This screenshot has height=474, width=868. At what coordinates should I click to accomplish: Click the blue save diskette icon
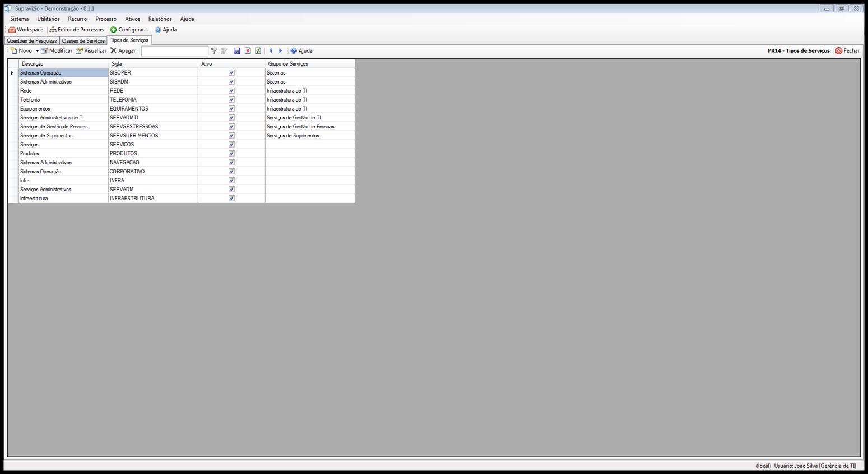point(237,51)
